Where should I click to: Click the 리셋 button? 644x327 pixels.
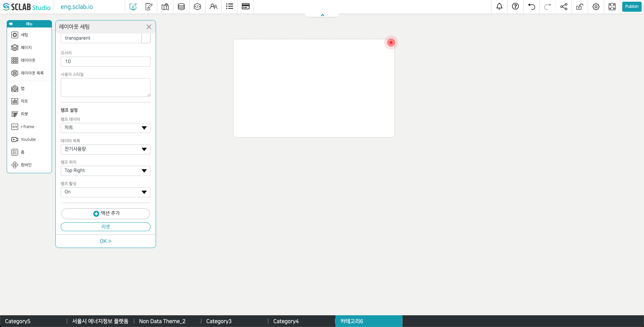coord(106,227)
